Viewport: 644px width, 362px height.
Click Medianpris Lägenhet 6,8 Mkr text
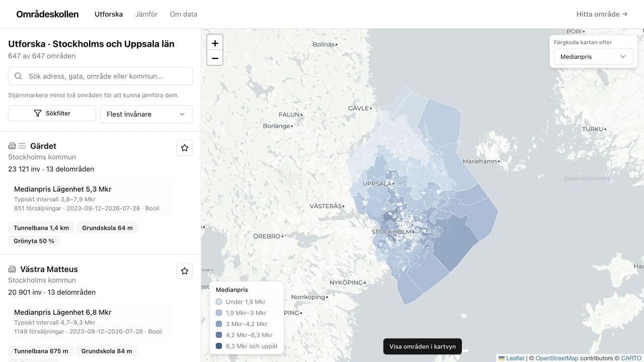click(63, 312)
